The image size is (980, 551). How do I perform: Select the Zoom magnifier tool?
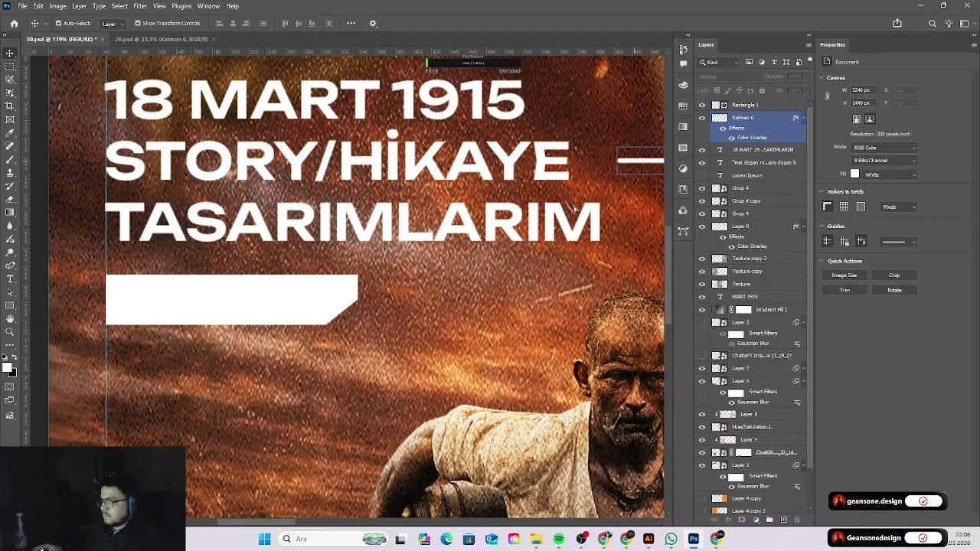coord(10,331)
